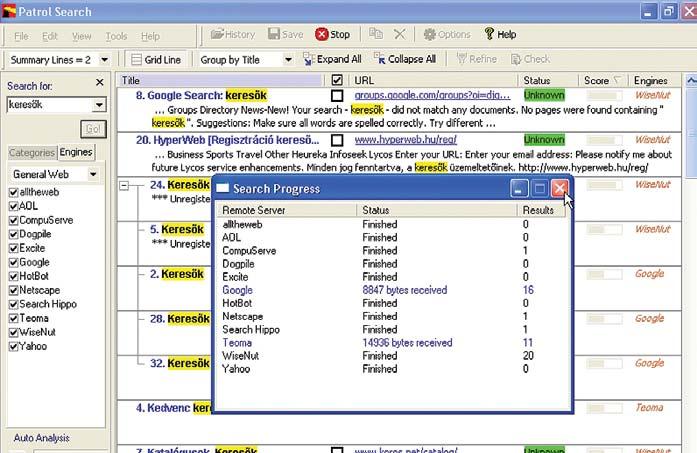Viewport: 697px width, 453px height.
Task: Open result 20 HyperWeb title
Action: tap(228, 140)
